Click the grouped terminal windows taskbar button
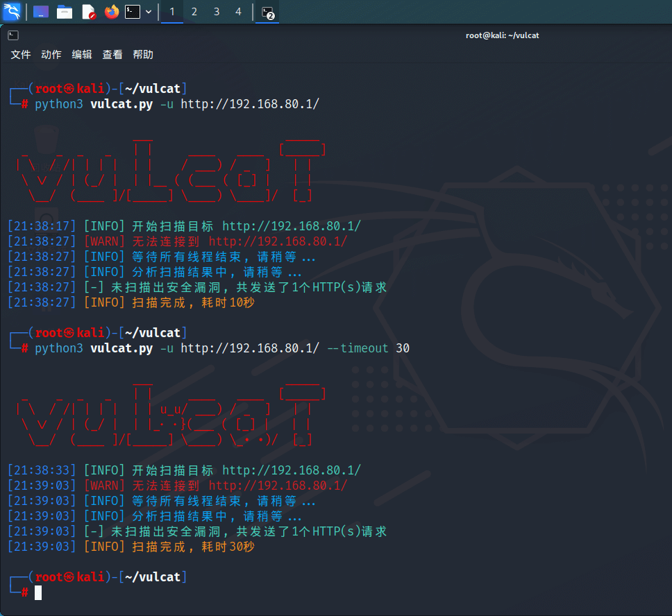The image size is (672, 616). (x=267, y=12)
